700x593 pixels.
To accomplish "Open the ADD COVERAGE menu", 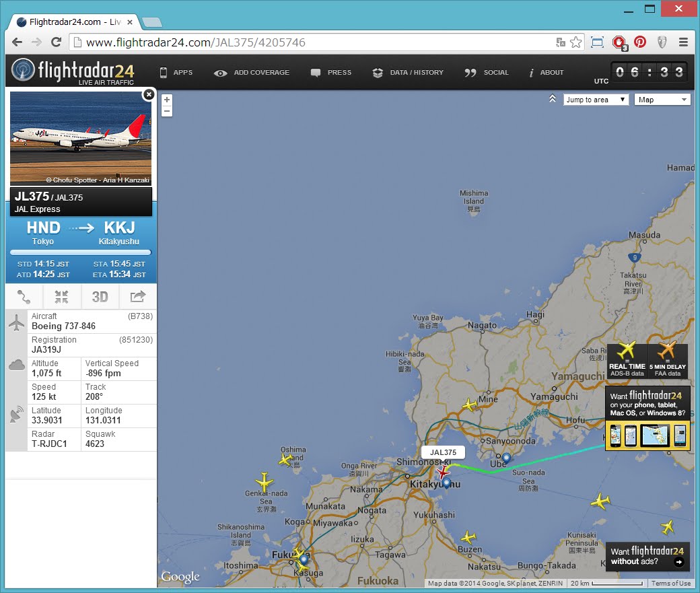I will (252, 72).
